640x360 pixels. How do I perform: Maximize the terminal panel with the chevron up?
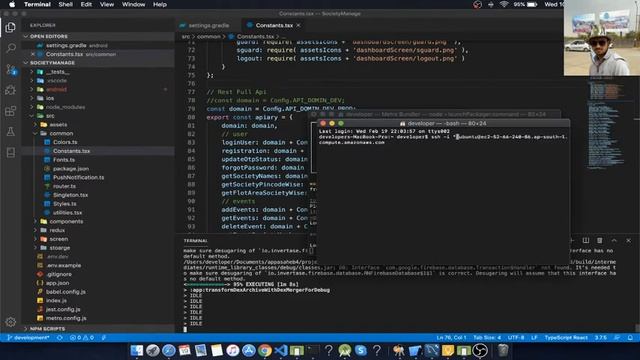(614, 240)
